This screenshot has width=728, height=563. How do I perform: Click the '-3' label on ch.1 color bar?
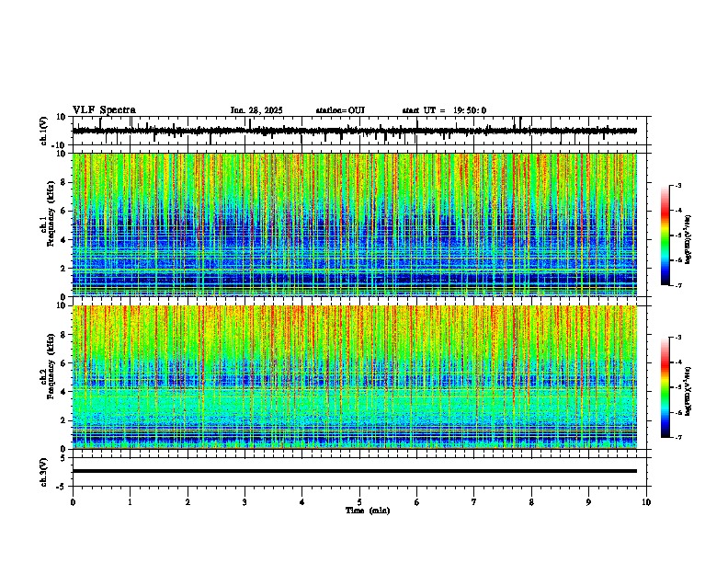[677, 186]
